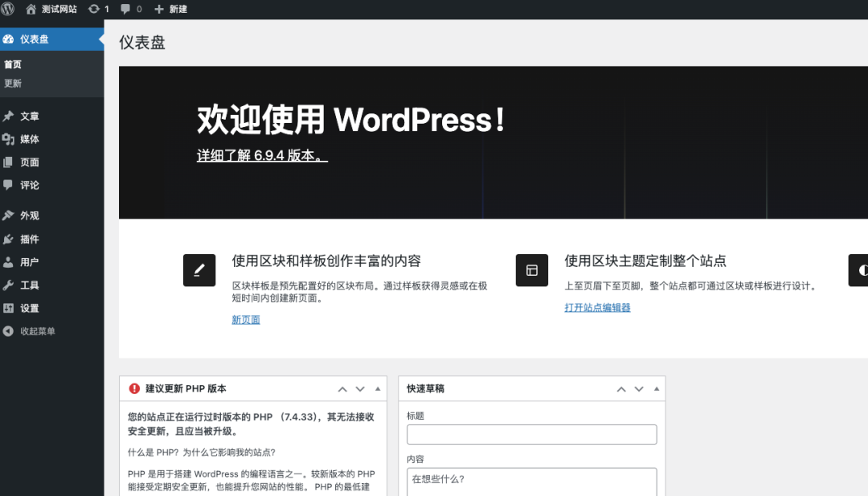The image size is (868, 496).
Task: Open the 设置 settings menu
Action: (52, 309)
